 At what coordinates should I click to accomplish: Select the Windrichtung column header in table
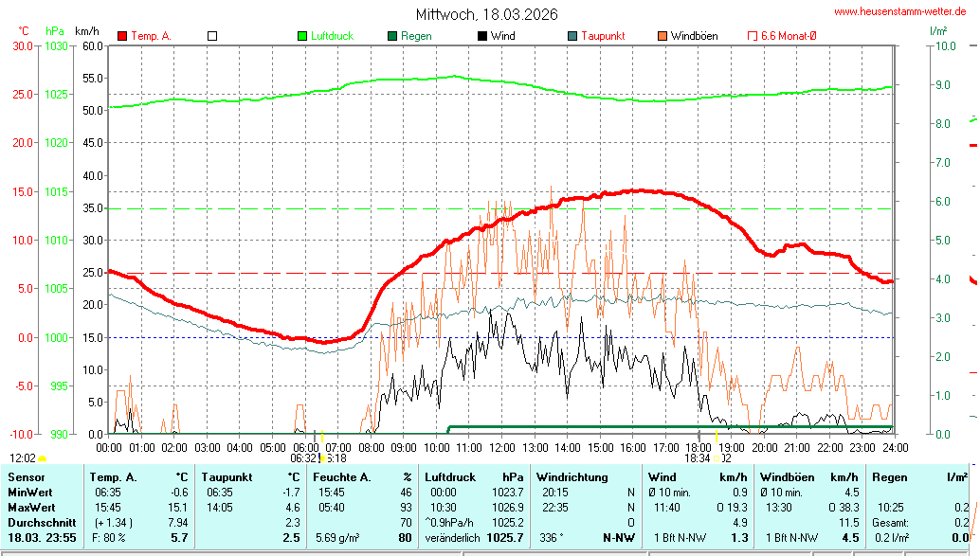point(572,476)
